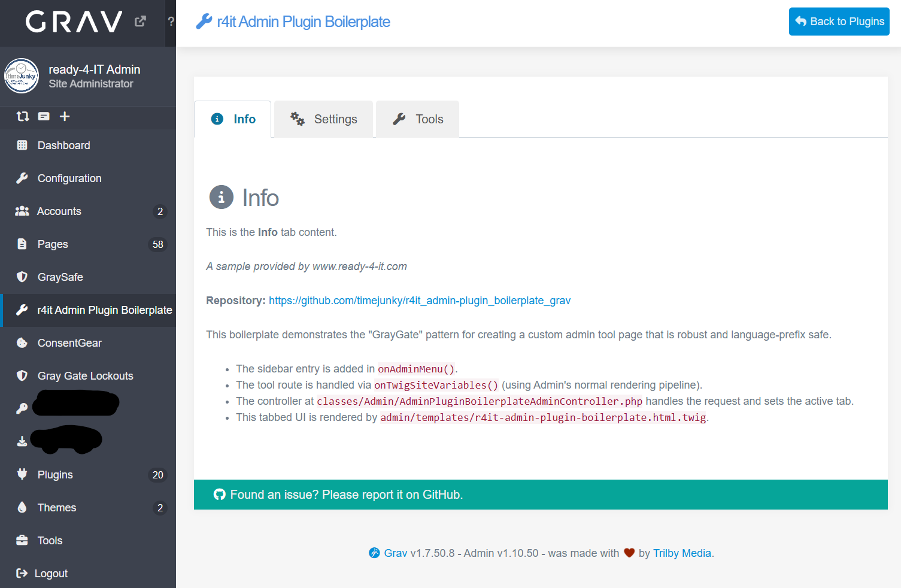This screenshot has width=901, height=588.
Task: Visit the Trilby Media link in the footer
Action: (681, 553)
